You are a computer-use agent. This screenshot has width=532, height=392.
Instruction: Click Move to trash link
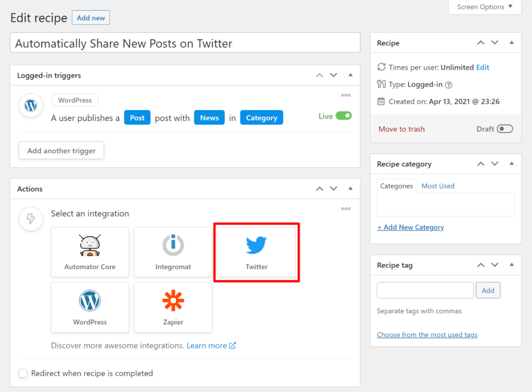402,129
